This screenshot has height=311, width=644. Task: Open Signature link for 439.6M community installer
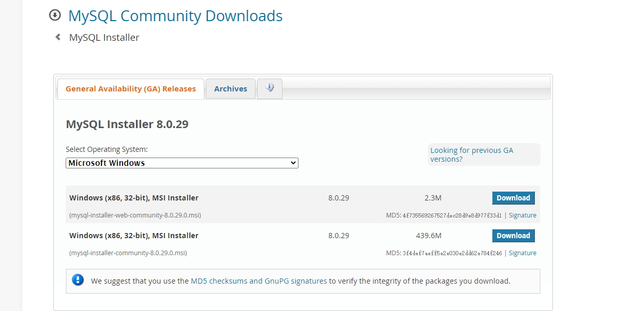click(x=522, y=253)
